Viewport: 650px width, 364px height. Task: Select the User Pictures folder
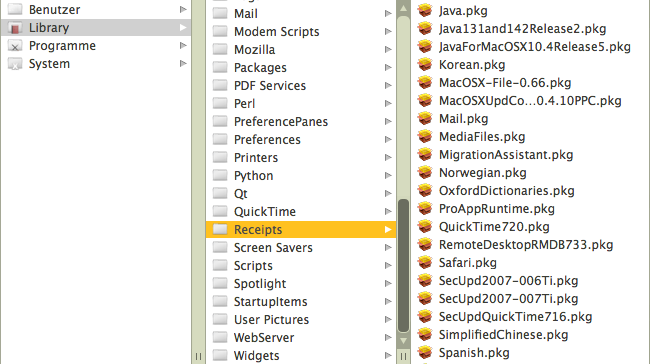click(301, 320)
